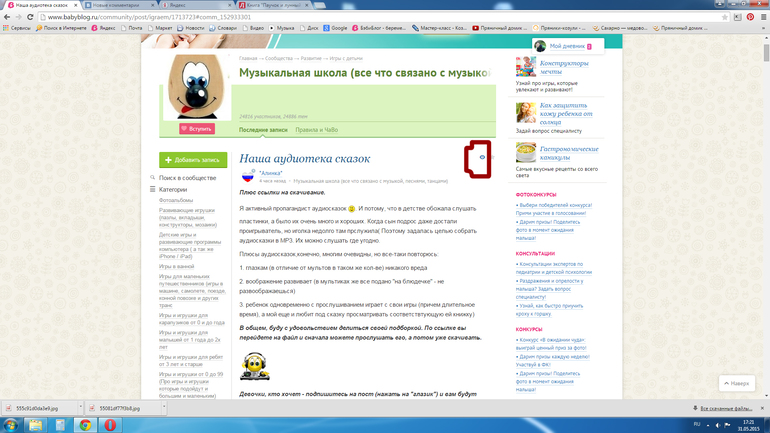The width and height of the screenshot is (770, 433).
Task: Open Все скачанные файлы link
Action: [726, 408]
